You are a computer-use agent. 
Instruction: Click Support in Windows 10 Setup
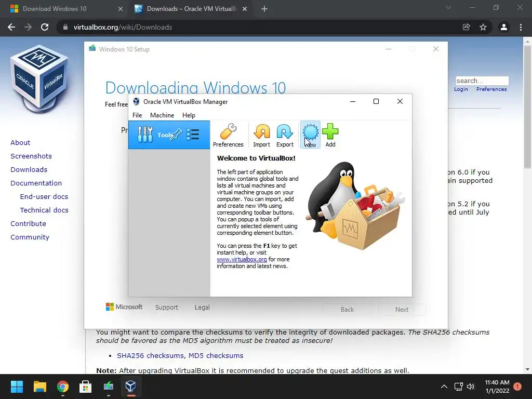click(x=167, y=308)
